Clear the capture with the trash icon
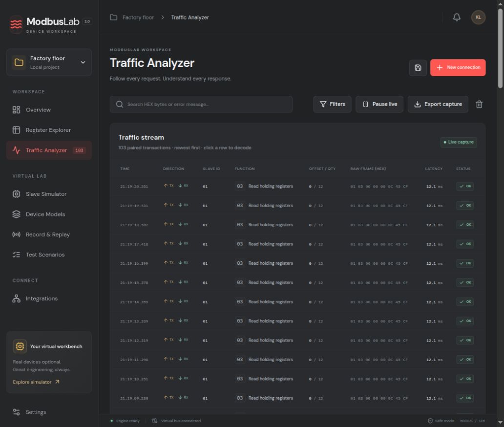Screen dimensions: 504x427 [479, 104]
